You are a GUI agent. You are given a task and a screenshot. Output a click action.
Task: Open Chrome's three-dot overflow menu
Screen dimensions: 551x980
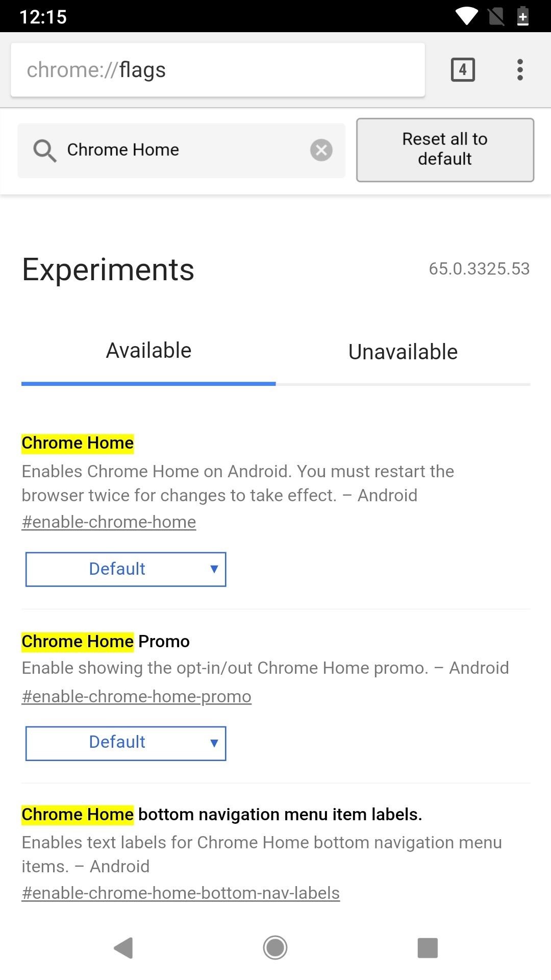tap(519, 69)
